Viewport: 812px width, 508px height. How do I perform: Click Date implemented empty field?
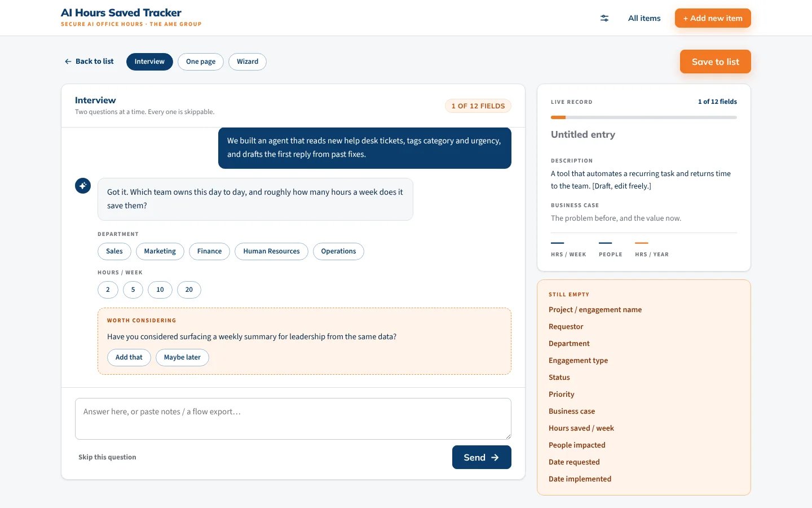click(x=580, y=479)
